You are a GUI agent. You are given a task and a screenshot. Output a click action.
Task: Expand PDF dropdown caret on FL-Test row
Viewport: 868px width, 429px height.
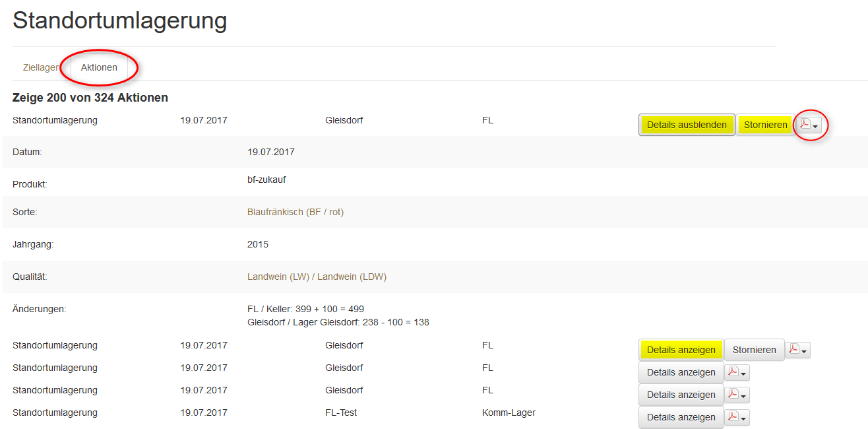(x=744, y=418)
